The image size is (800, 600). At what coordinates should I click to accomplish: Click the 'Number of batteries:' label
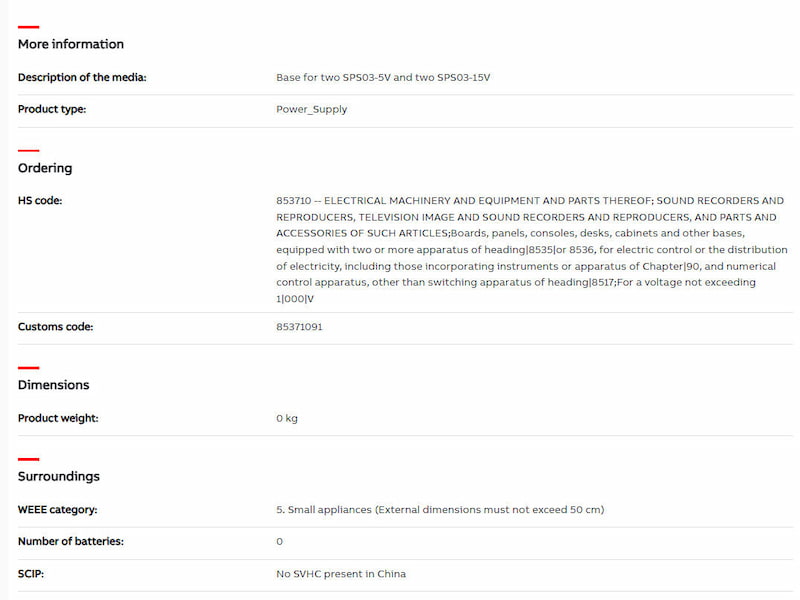click(70, 542)
